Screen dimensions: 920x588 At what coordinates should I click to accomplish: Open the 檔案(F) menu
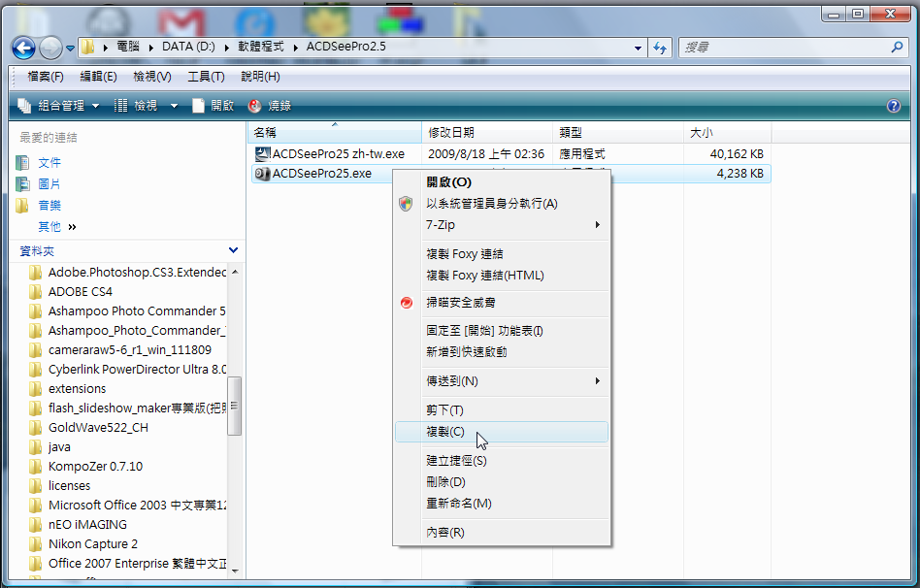pos(46,77)
